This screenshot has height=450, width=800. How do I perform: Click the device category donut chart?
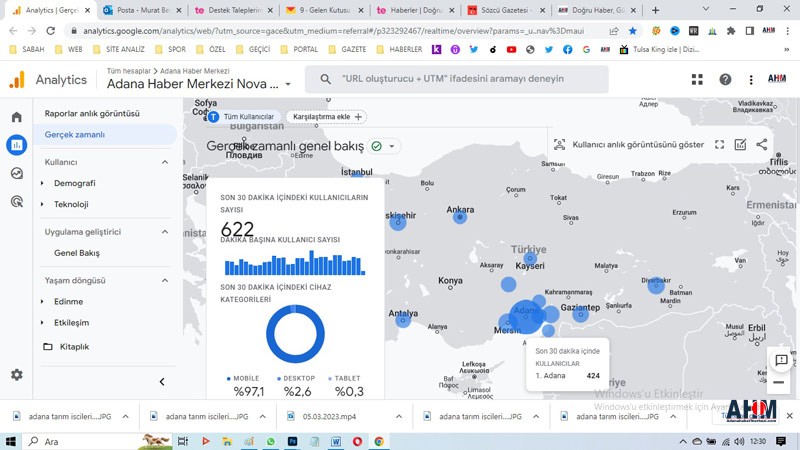295,334
